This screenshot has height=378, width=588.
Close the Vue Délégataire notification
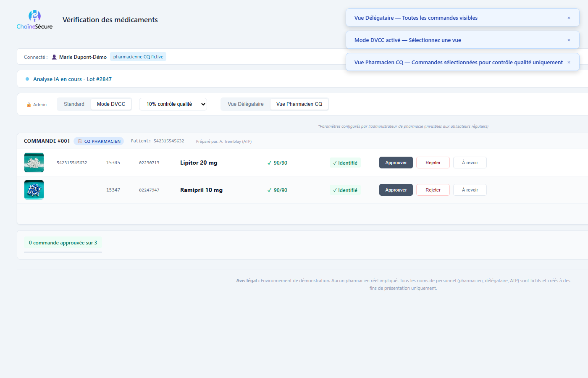pos(569,18)
